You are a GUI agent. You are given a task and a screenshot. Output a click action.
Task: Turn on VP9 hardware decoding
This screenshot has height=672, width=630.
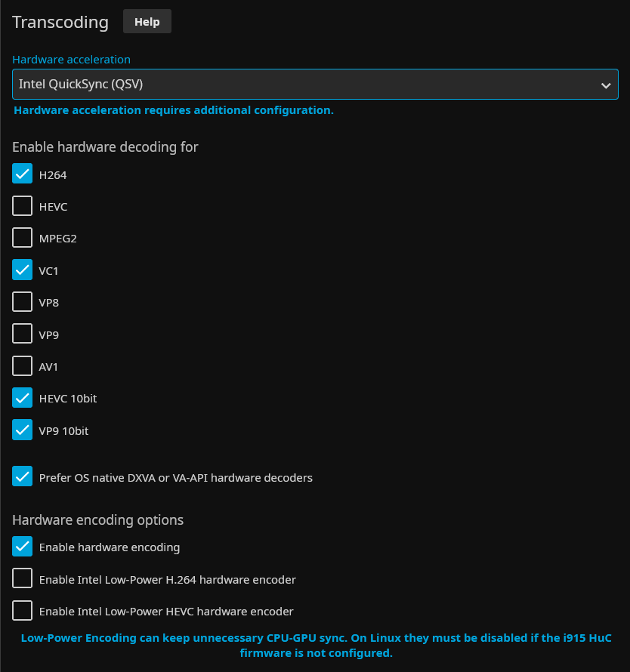pos(23,334)
